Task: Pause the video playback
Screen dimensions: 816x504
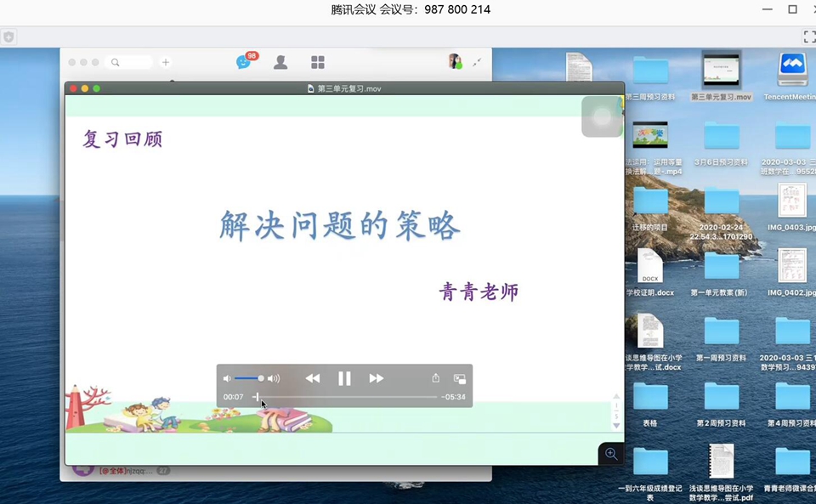Action: [x=344, y=378]
